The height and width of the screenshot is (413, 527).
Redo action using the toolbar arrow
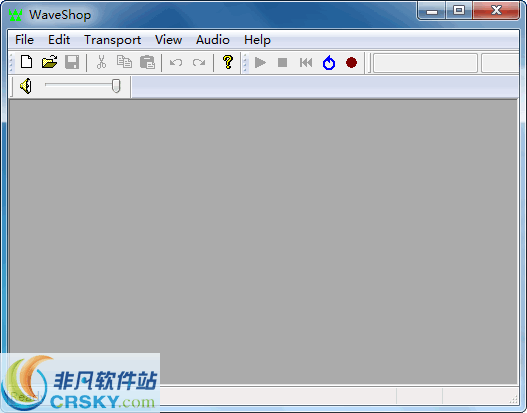[x=199, y=63]
